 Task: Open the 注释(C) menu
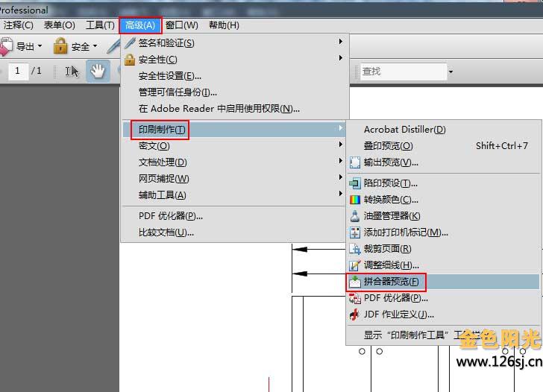pyautogui.click(x=18, y=25)
